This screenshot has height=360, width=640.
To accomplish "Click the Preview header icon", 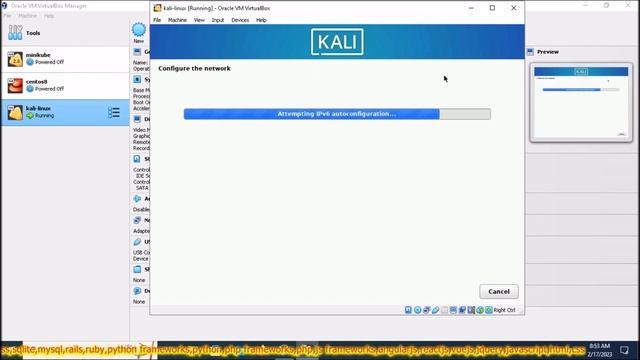I will [x=530, y=52].
